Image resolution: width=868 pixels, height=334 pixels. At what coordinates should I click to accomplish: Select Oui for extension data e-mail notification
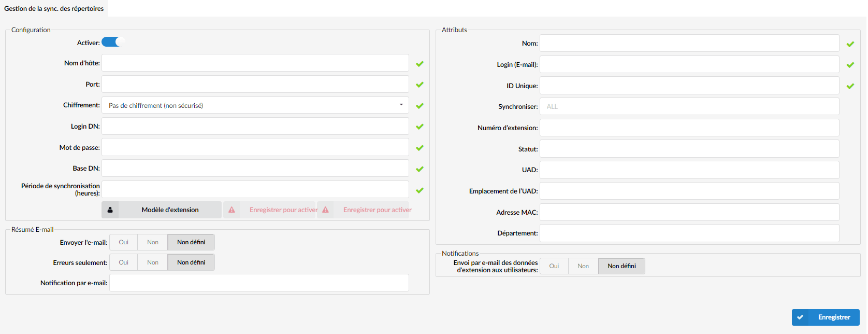click(x=554, y=266)
